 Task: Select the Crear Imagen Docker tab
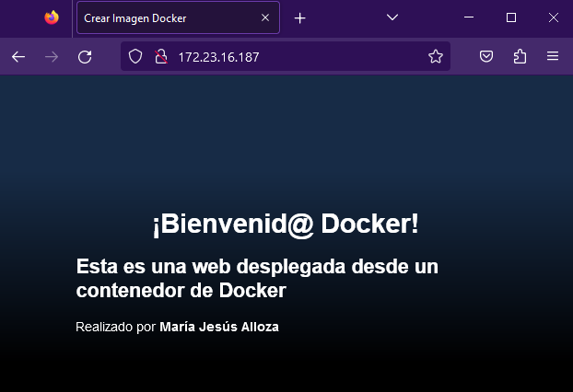click(166, 17)
